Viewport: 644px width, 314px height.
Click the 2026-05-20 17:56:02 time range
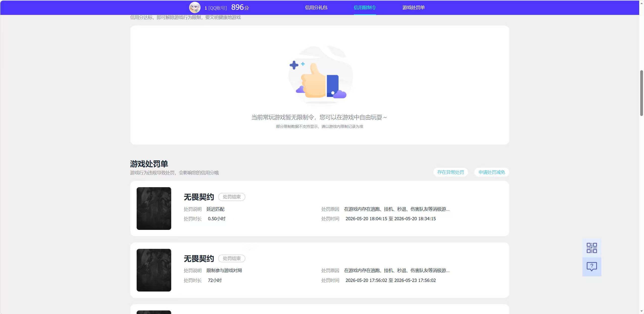(x=391, y=280)
